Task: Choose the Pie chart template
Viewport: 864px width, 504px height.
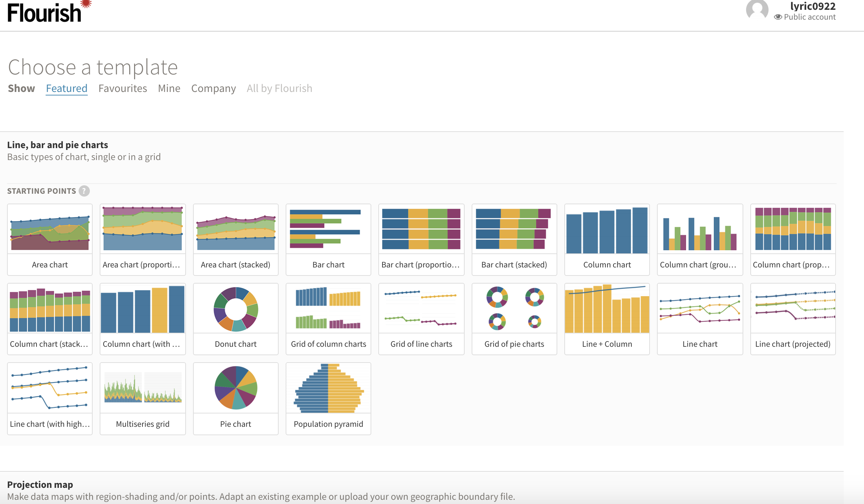Action: [x=236, y=399]
